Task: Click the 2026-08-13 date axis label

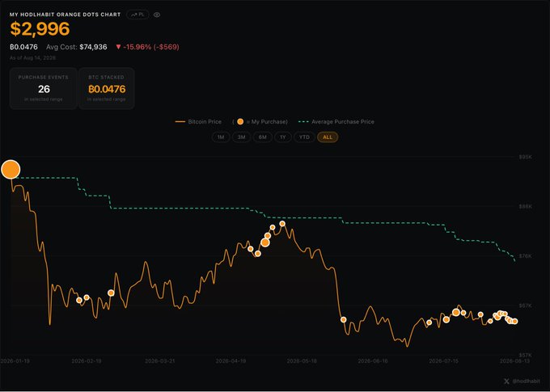Action: pos(514,360)
